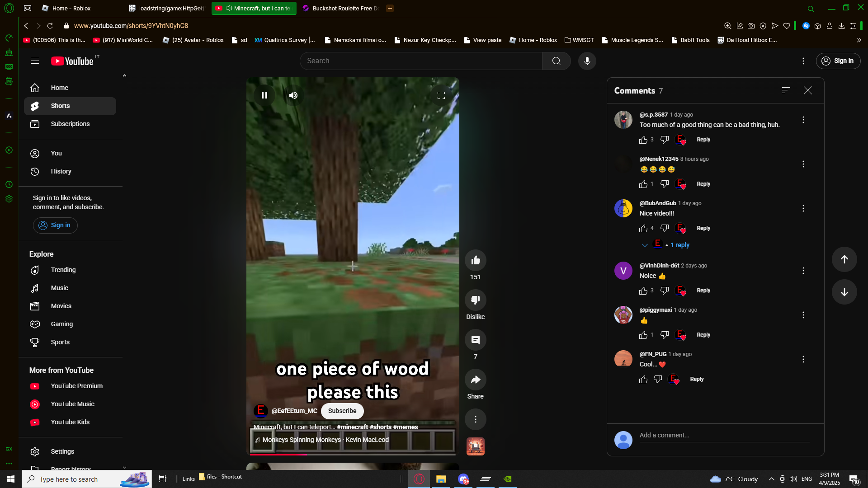Open Windows Start menu
This screenshot has width=868, height=488.
click(11, 479)
